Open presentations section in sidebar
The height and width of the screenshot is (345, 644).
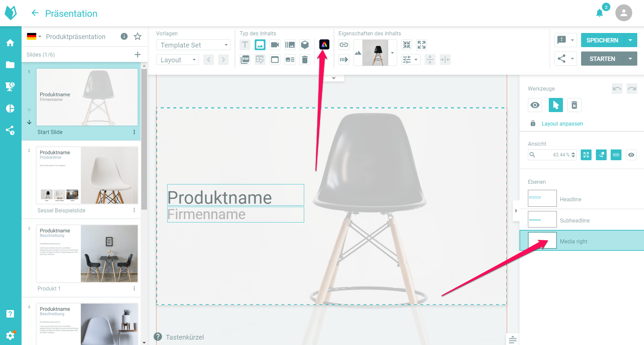click(10, 87)
